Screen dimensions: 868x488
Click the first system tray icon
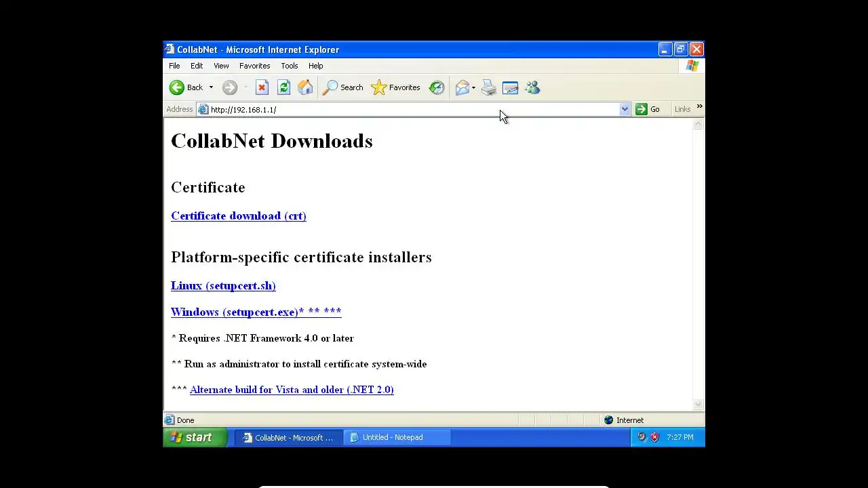click(642, 437)
